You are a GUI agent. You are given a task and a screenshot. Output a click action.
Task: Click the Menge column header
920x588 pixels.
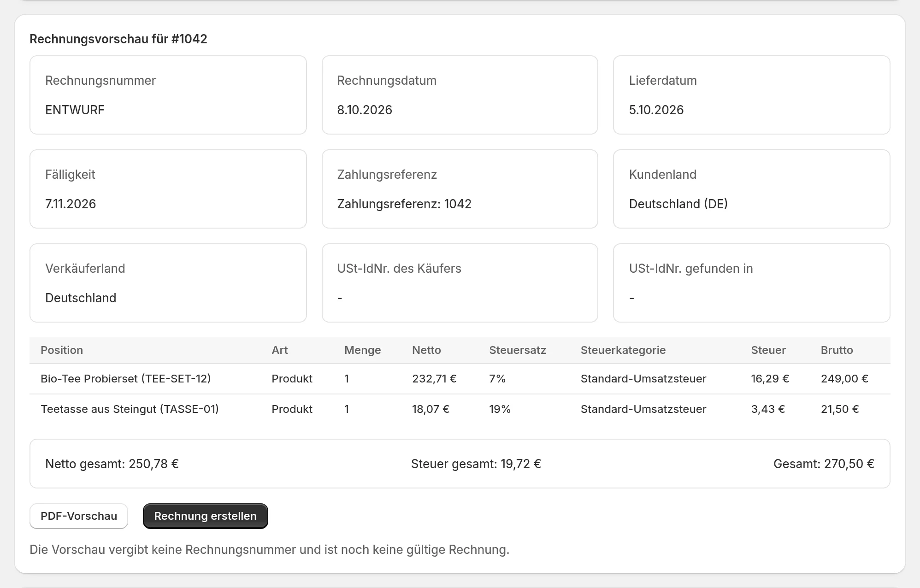(x=363, y=350)
